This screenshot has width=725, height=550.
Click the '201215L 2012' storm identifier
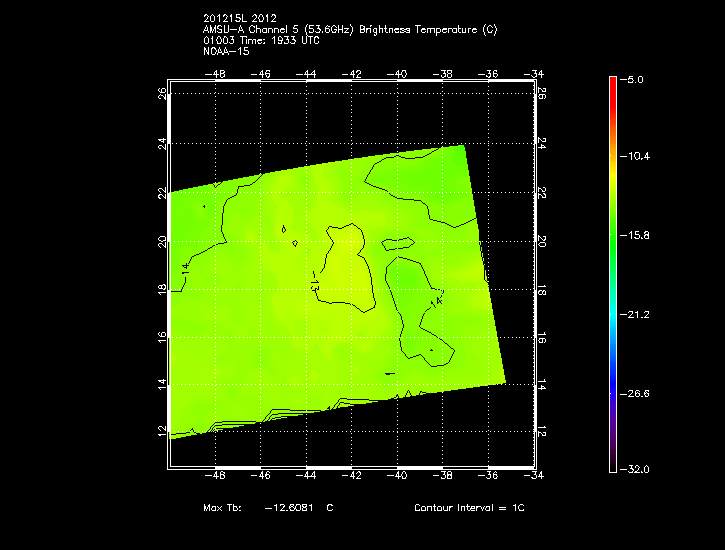point(238,19)
